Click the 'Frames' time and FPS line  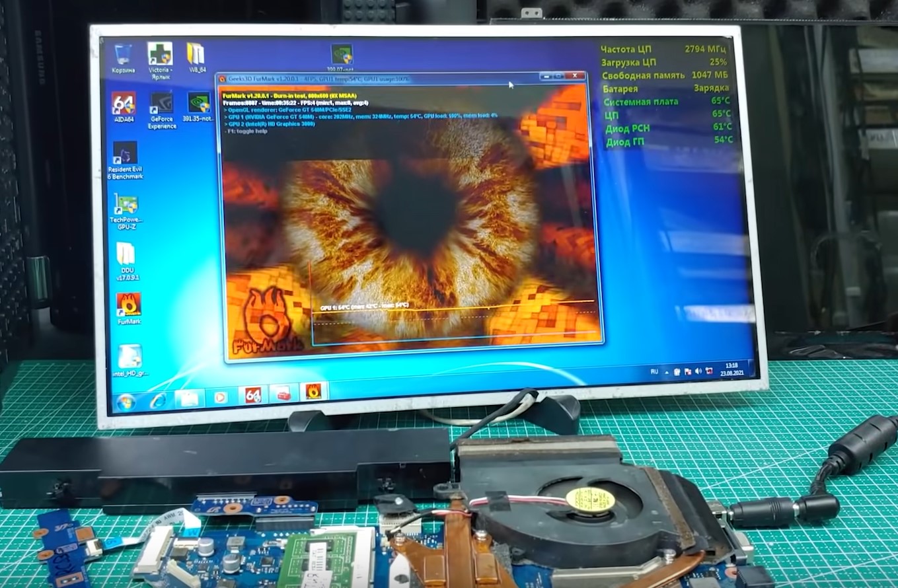click(x=296, y=103)
